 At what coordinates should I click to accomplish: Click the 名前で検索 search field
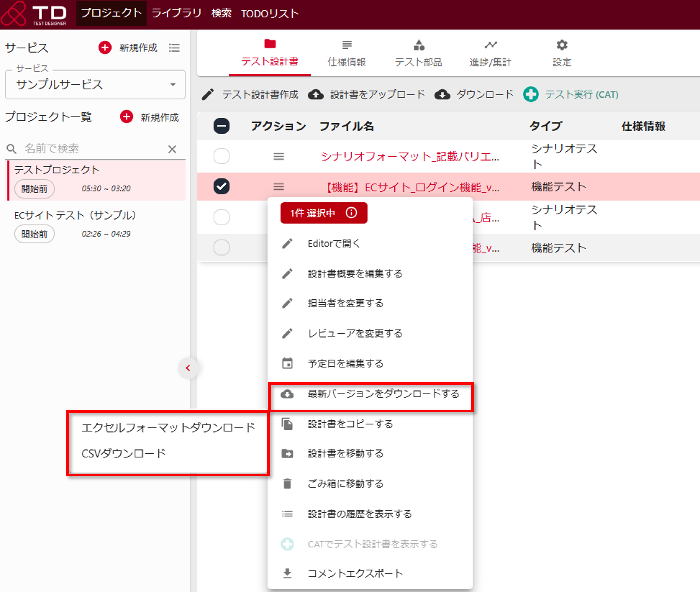pyautogui.click(x=95, y=149)
